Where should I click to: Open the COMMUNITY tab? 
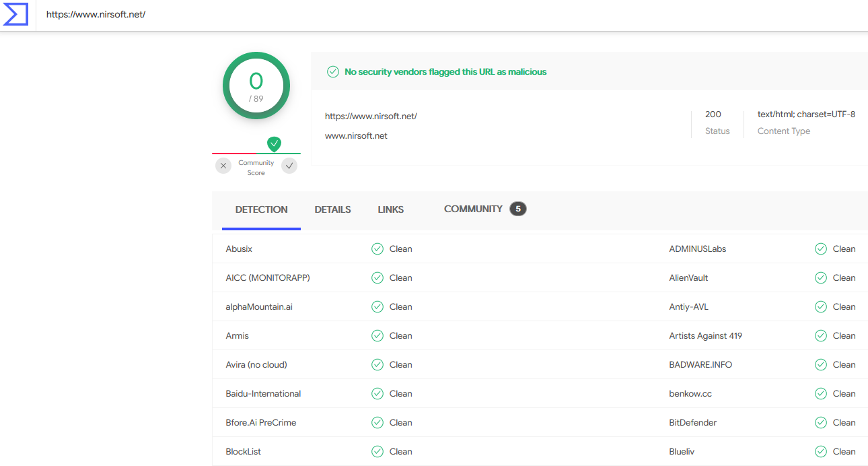(473, 209)
